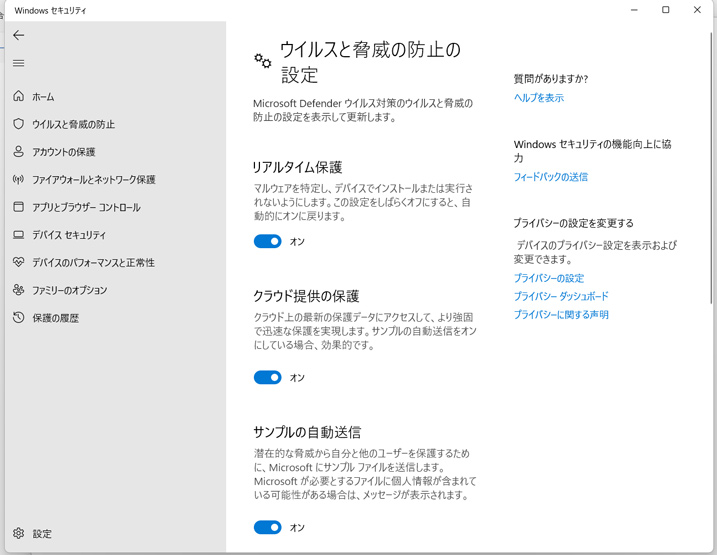Turn off the リアルタイム保護 toggle
This screenshot has width=717, height=555.
click(x=268, y=241)
